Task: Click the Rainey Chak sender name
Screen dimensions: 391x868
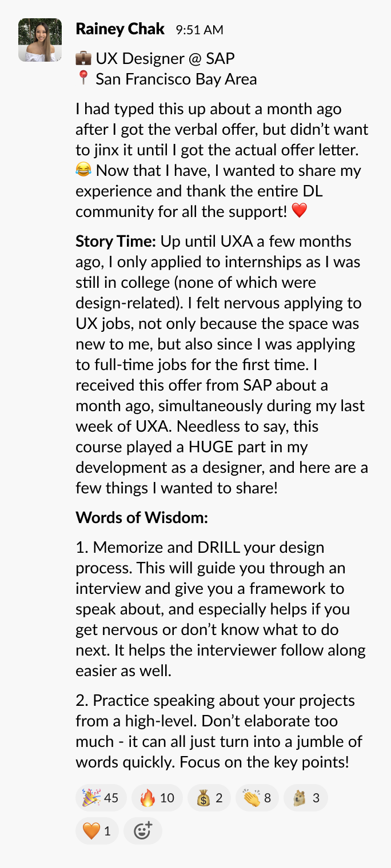Action: [120, 29]
